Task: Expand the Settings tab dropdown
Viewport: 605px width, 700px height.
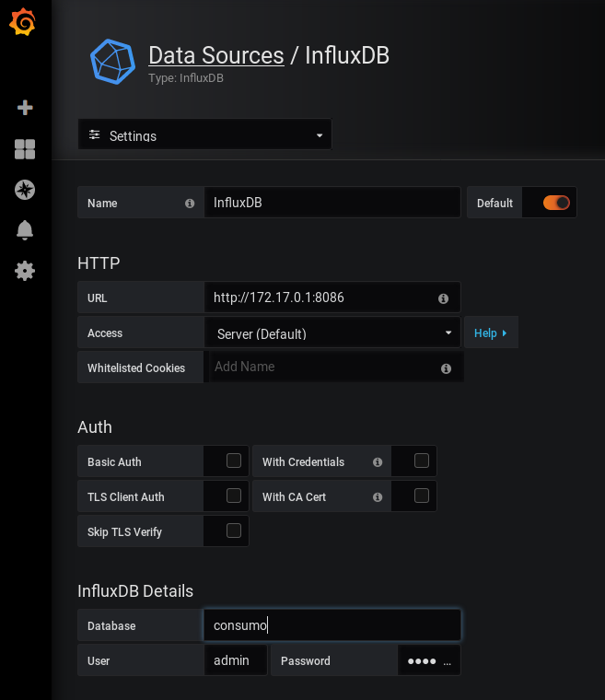Action: coord(205,134)
